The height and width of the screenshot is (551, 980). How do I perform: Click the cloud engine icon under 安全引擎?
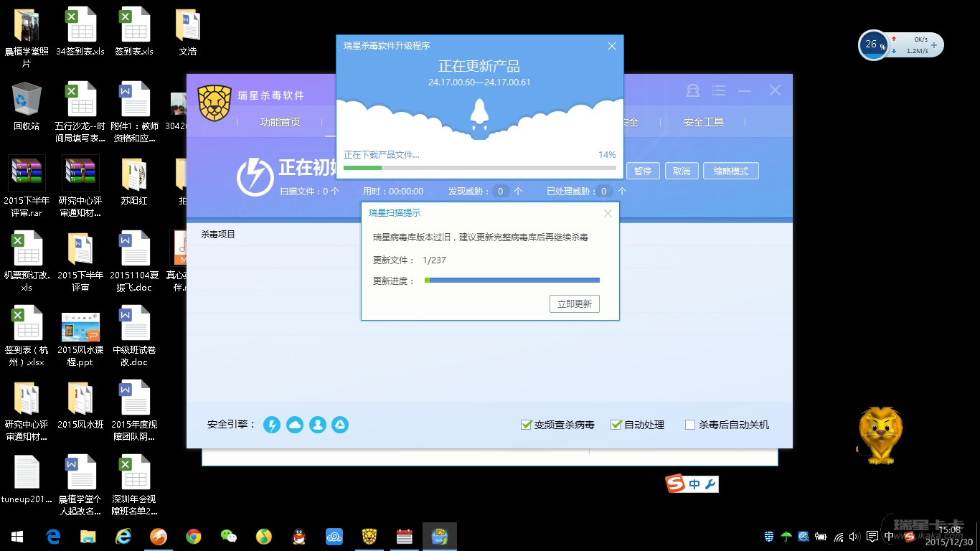point(295,425)
